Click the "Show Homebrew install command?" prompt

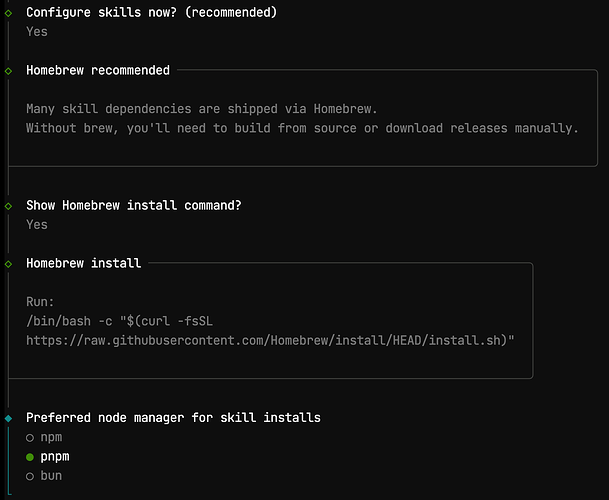[x=134, y=206]
